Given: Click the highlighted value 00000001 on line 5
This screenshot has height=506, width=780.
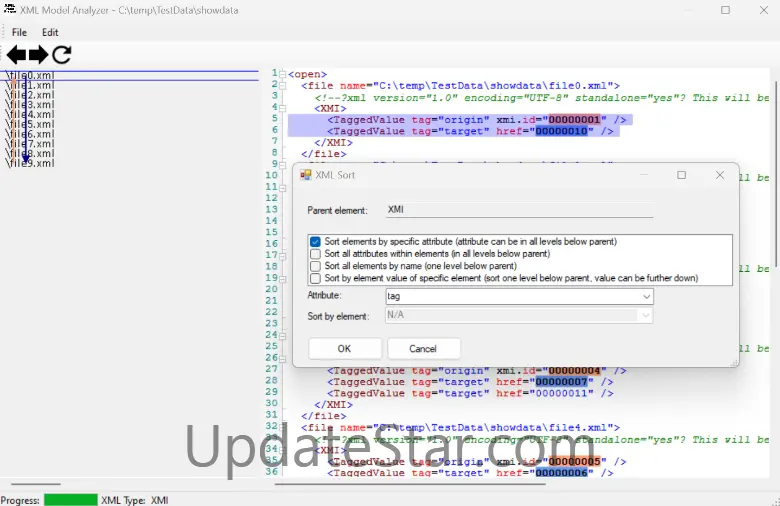Looking at the screenshot, I should [575, 120].
